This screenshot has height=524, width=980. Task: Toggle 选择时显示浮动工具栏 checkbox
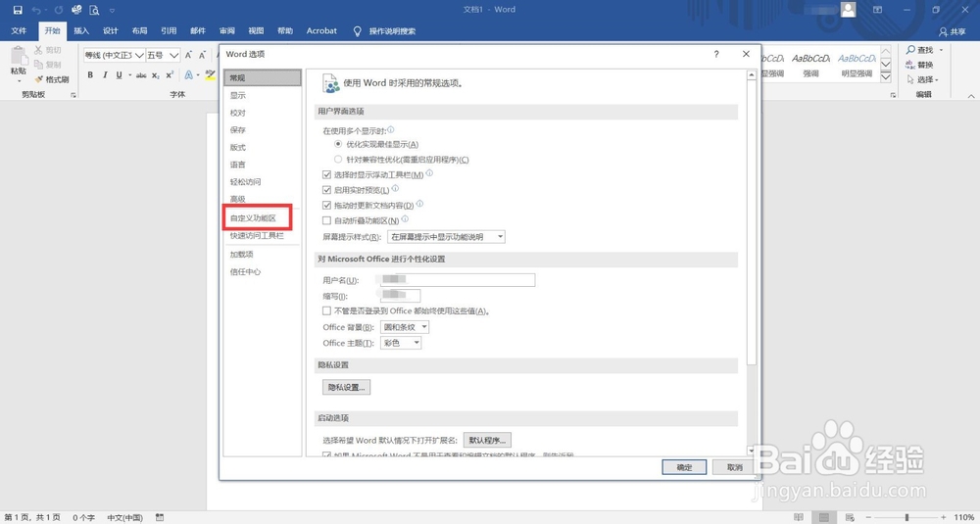(x=326, y=175)
